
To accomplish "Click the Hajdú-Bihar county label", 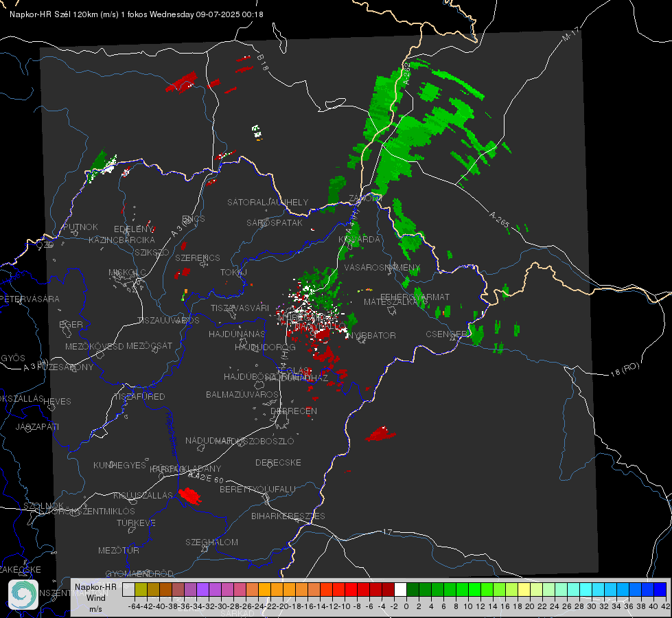I will pos(172,433).
